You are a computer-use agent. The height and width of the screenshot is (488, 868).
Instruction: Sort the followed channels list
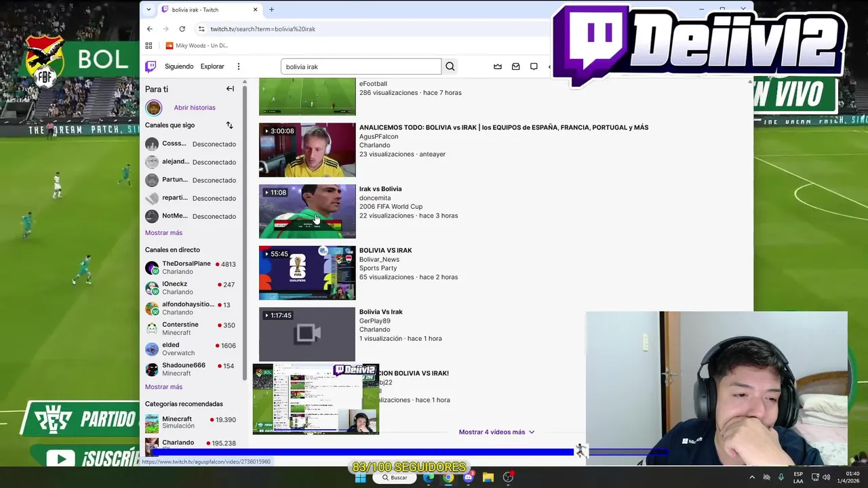coord(229,125)
